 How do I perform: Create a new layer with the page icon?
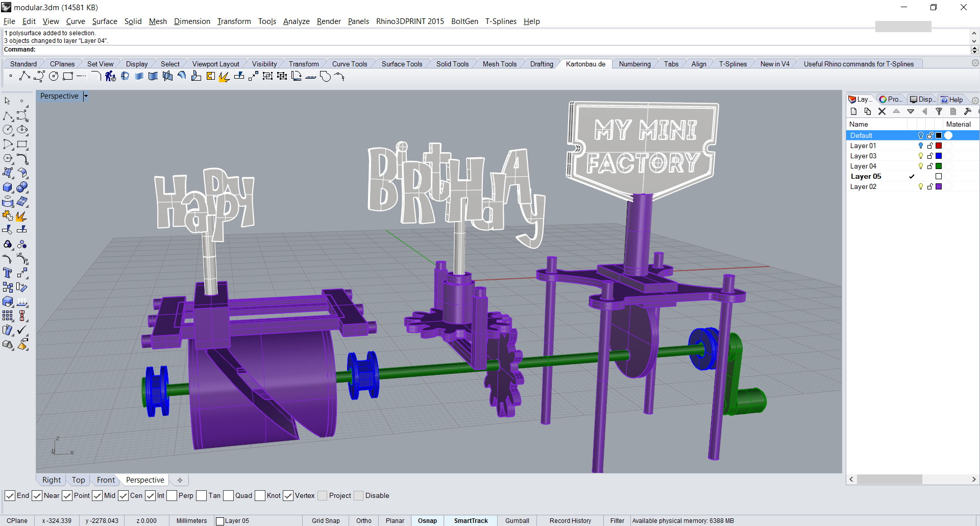click(853, 111)
